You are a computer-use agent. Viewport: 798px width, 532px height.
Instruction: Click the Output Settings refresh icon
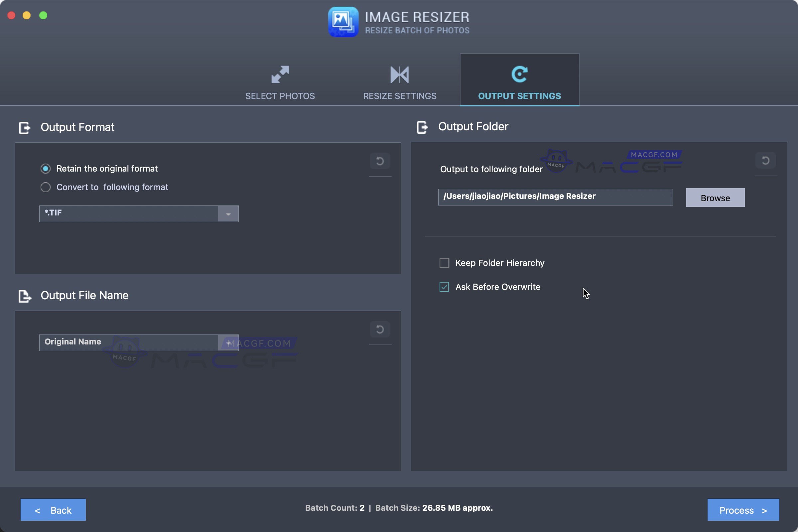(x=519, y=74)
